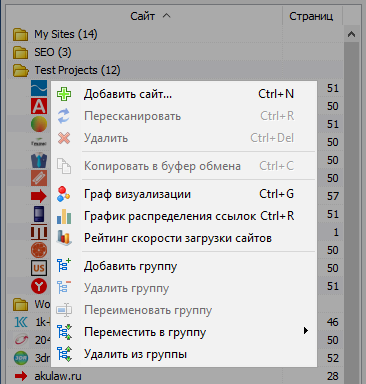The height and width of the screenshot is (384, 366).
Task: Click the 1K favicon site icon
Action: 20,322
